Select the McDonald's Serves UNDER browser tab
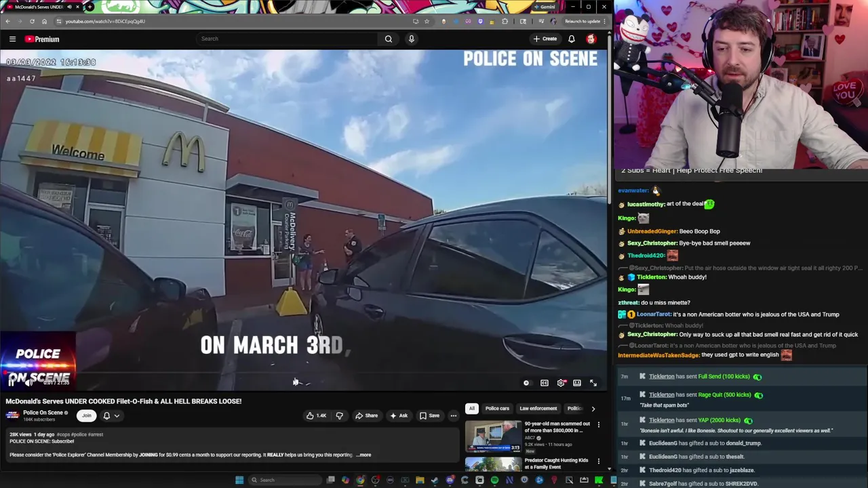This screenshot has height=488, width=868. pos(39,7)
